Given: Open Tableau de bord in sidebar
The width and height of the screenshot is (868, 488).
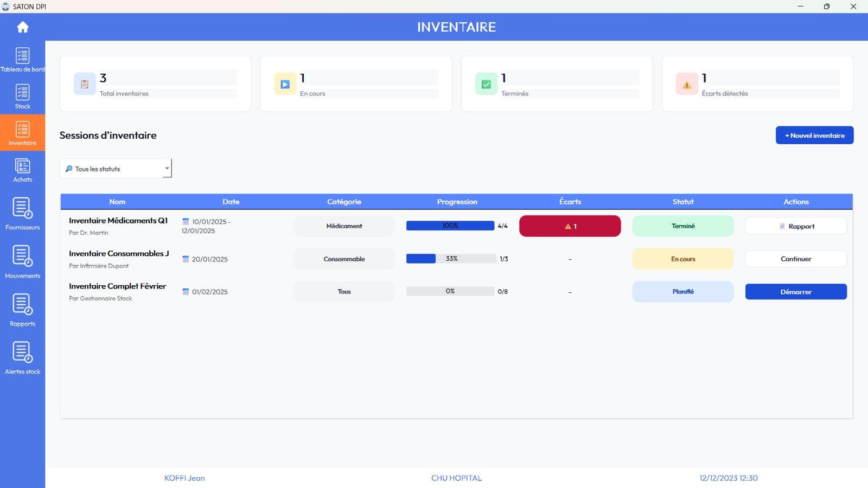Looking at the screenshot, I should 23,60.
